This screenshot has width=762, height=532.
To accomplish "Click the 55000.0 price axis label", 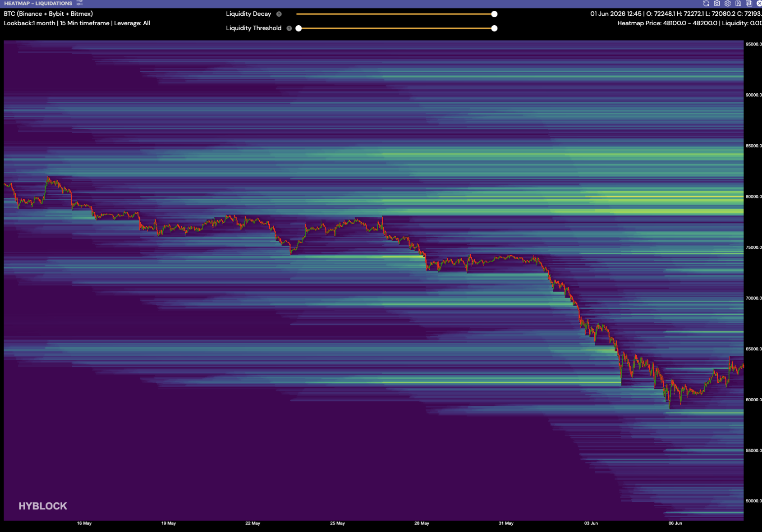I will 753,451.
